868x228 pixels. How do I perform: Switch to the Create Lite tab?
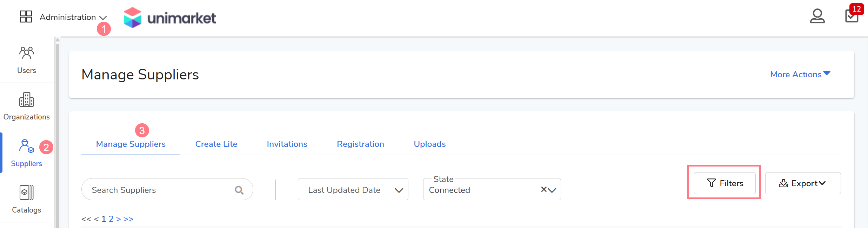(x=216, y=144)
